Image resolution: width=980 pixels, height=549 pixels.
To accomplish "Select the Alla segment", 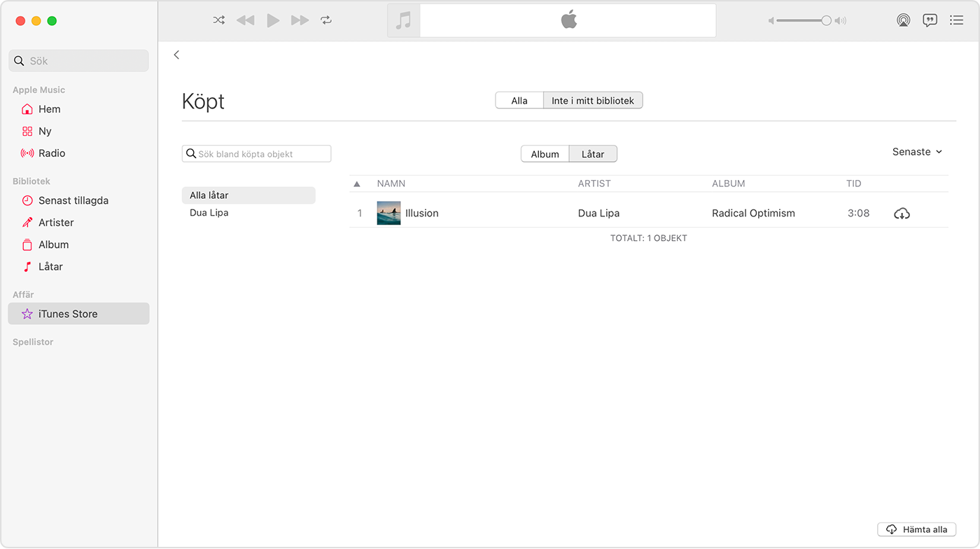I will (519, 101).
